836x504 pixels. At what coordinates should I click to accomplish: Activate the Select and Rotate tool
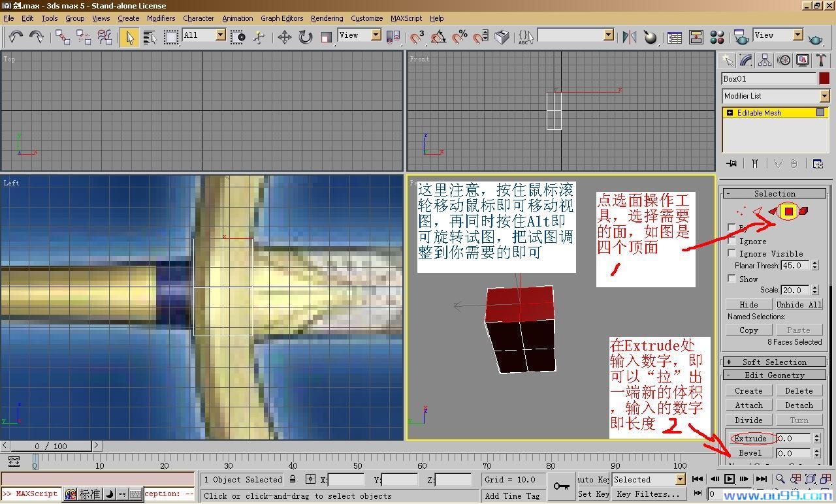306,37
